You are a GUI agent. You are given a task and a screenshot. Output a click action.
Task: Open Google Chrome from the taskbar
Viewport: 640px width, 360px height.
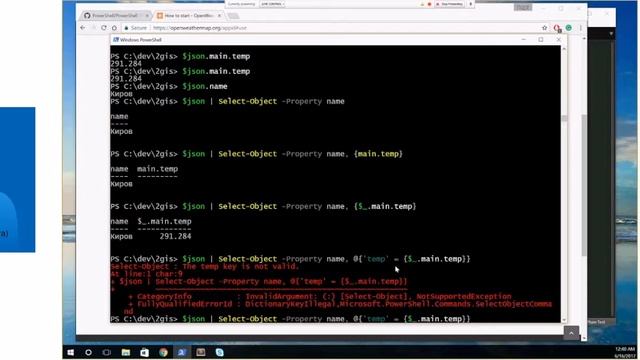[x=163, y=352]
